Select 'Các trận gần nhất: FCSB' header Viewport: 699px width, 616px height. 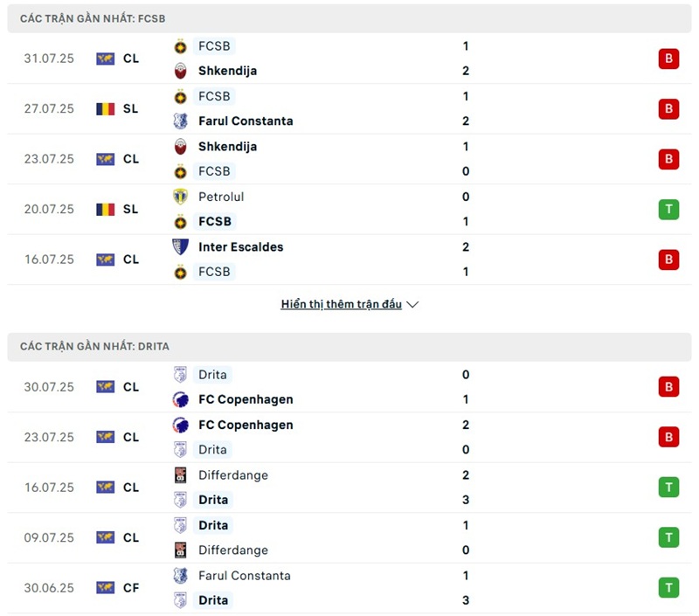pyautogui.click(x=93, y=18)
